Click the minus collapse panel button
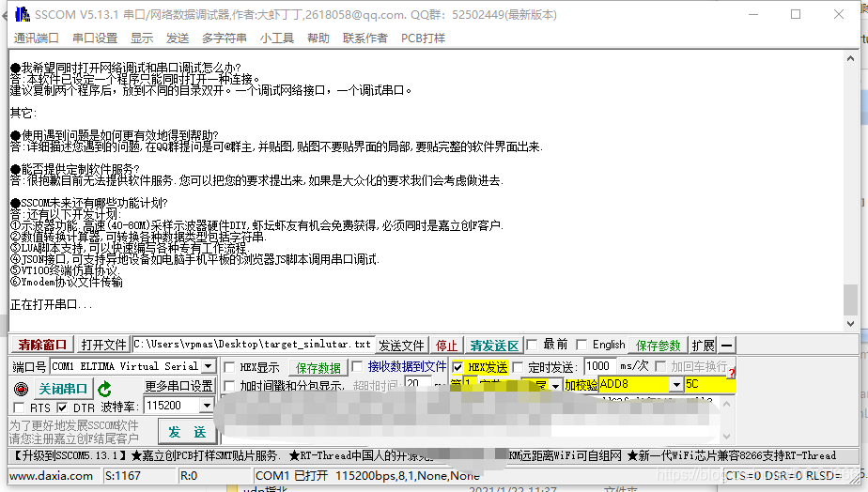 pyautogui.click(x=727, y=346)
